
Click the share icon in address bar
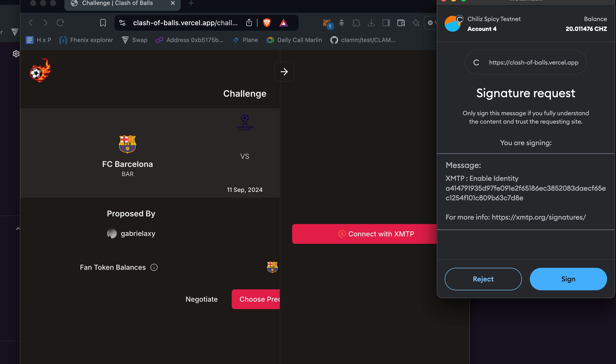(249, 23)
